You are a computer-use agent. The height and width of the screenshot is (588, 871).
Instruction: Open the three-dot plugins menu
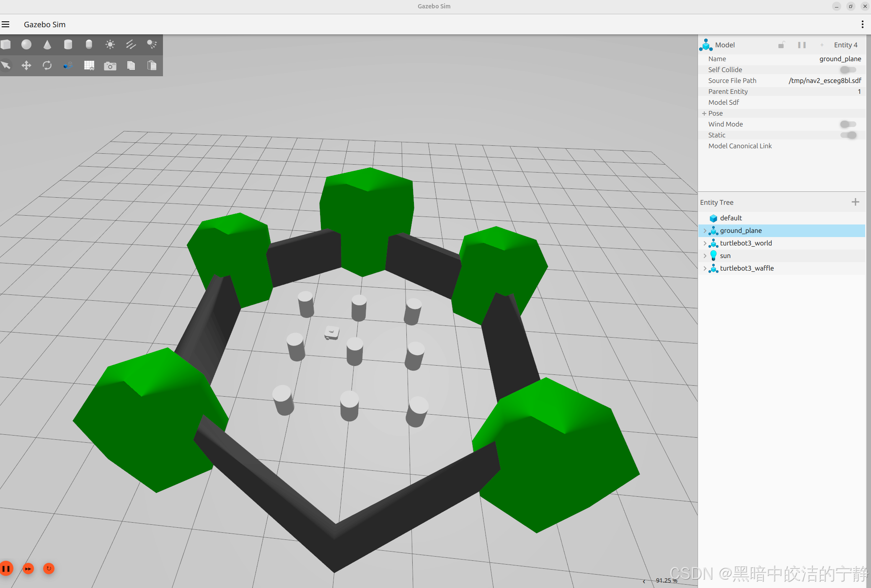coord(862,24)
